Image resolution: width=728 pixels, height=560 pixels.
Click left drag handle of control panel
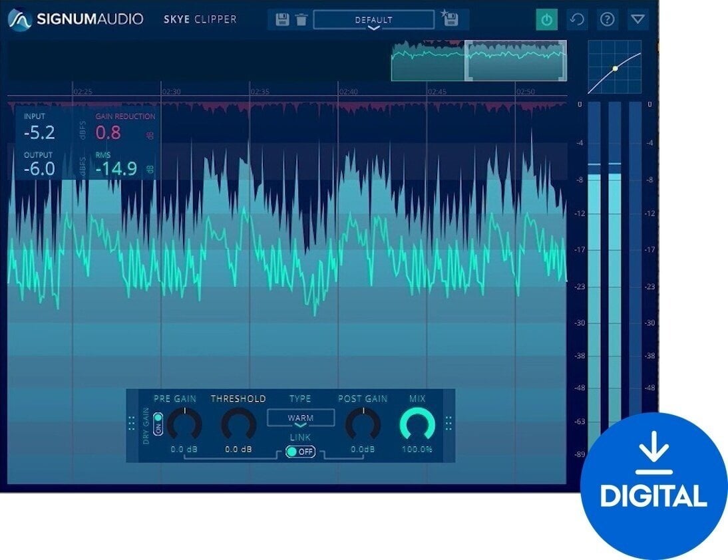click(x=131, y=423)
